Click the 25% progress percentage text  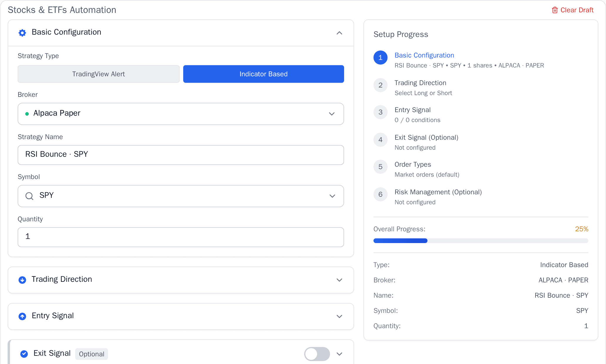(x=582, y=229)
